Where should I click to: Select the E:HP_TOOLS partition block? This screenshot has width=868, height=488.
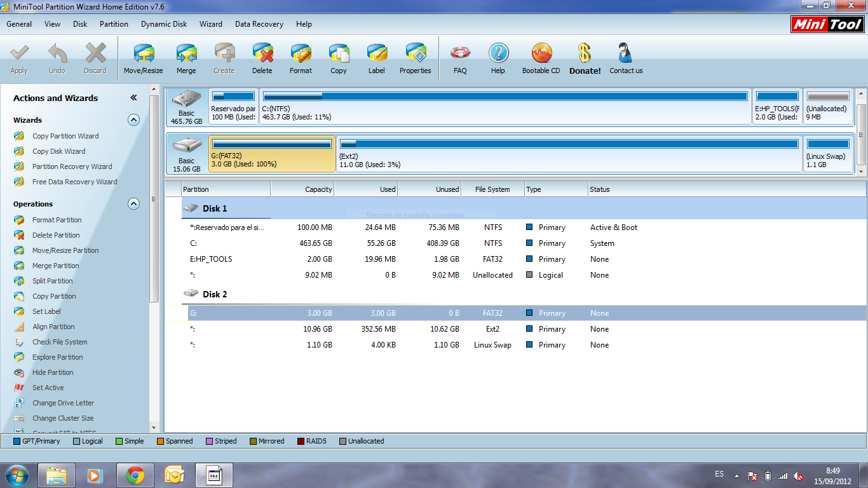point(776,106)
